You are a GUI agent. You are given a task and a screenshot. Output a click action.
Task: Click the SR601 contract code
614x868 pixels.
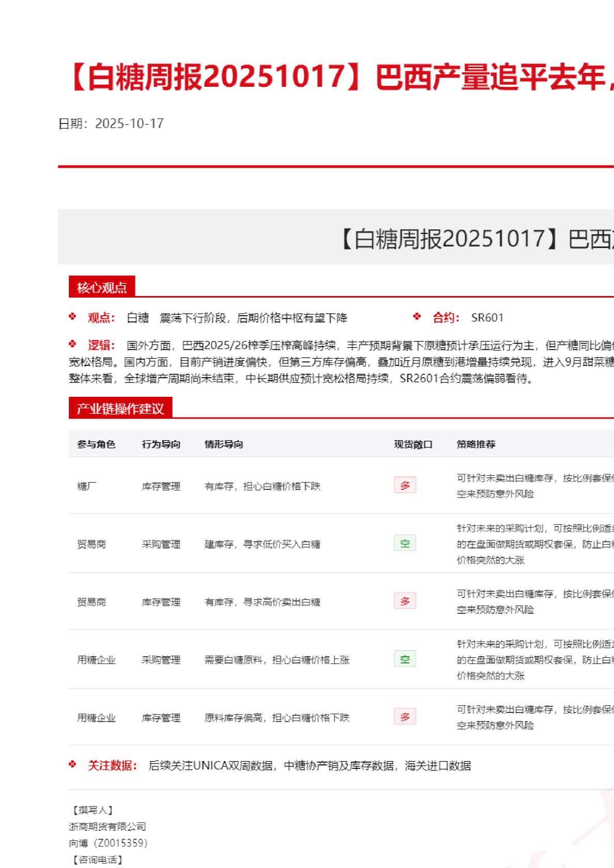pos(487,318)
